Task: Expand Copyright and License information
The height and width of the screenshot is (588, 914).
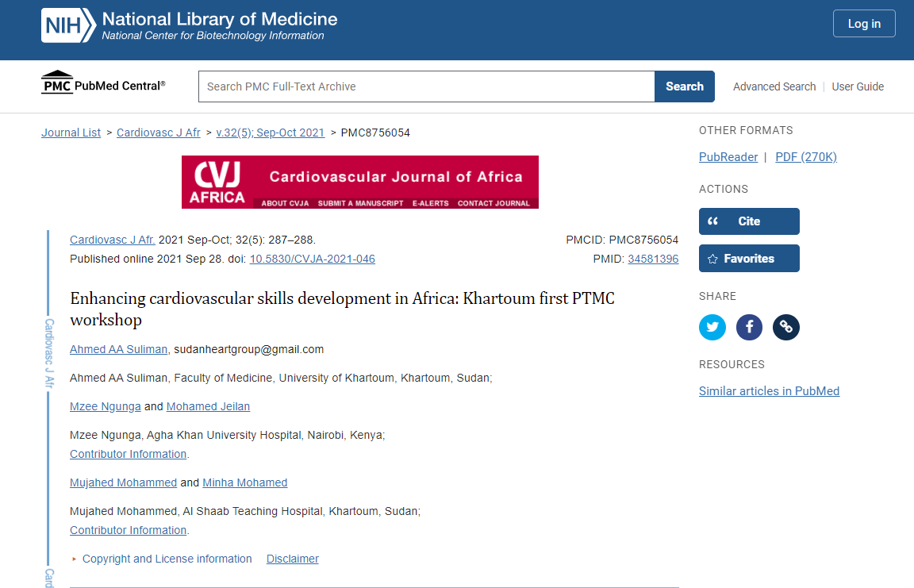Action: (167, 559)
